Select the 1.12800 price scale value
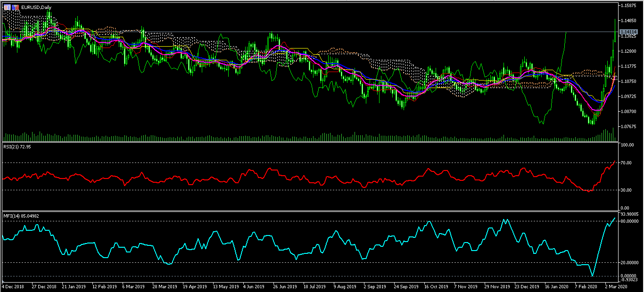 point(629,51)
